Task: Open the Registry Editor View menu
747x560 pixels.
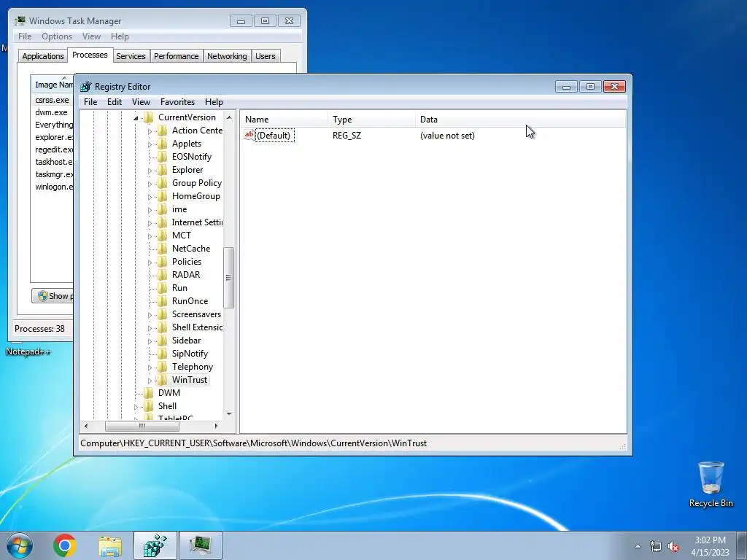Action: [141, 102]
